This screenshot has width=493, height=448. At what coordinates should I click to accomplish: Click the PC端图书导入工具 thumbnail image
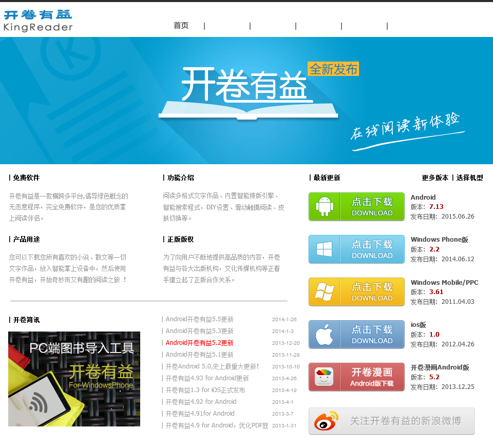click(x=74, y=379)
